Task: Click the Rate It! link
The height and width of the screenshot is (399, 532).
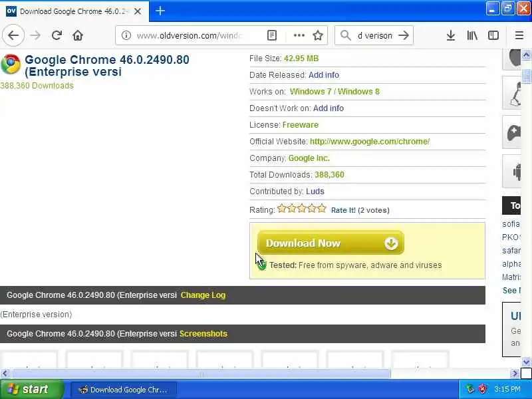Action: [343, 210]
